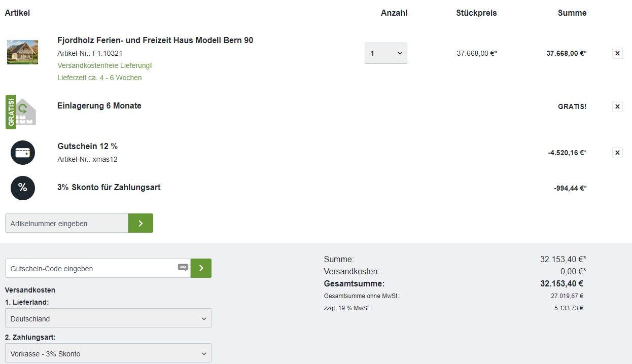Remove the Einlagerung 6 Monate item
The image size is (632, 364).
(617, 106)
